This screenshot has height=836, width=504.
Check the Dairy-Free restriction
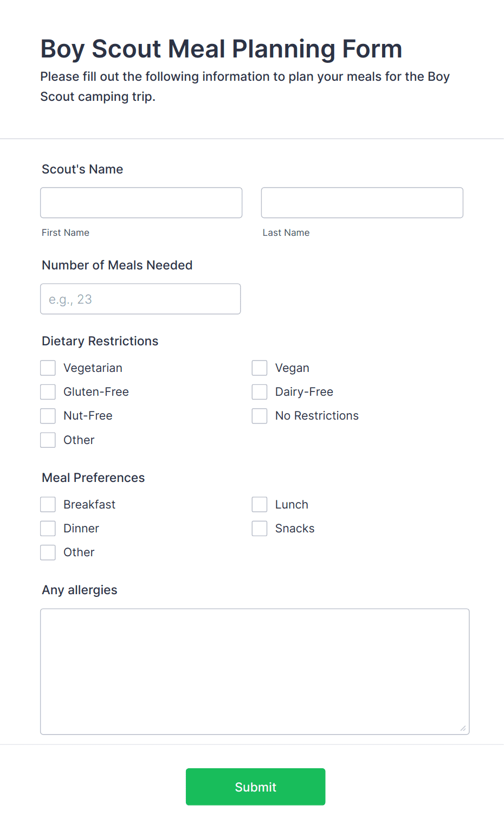[260, 391]
